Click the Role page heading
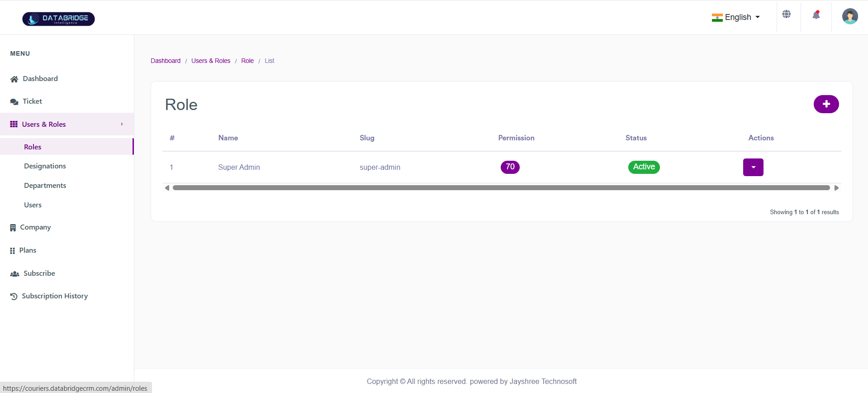The width and height of the screenshot is (868, 393). pyautogui.click(x=181, y=105)
